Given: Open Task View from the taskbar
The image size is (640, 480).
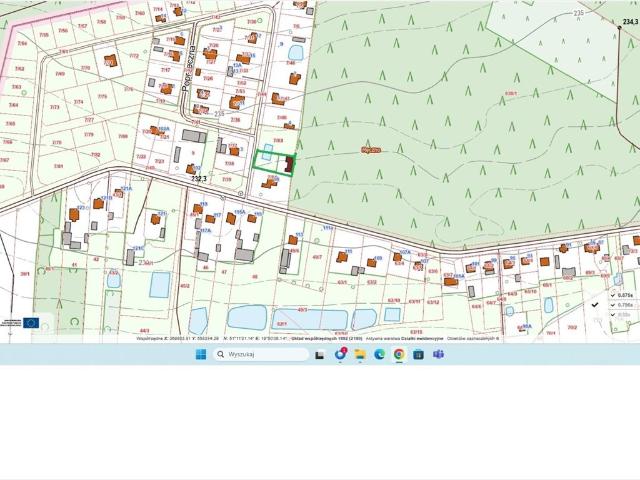Looking at the screenshot, I should [x=319, y=354].
